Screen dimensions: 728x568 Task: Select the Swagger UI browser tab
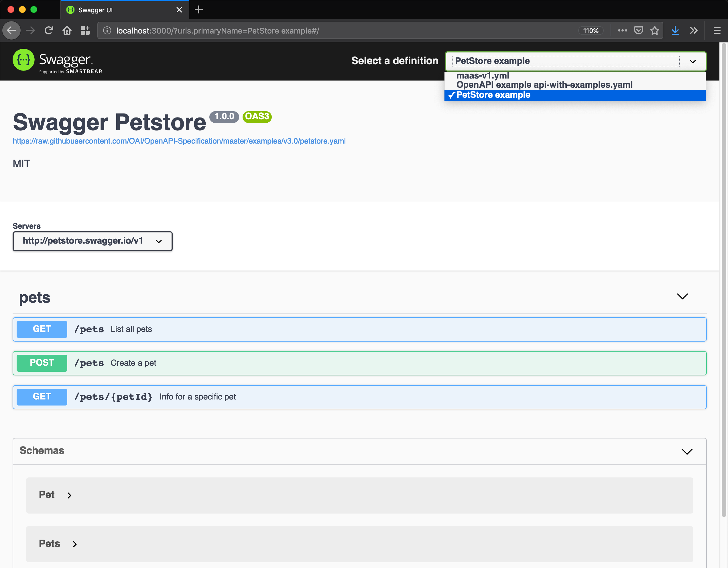(x=124, y=10)
